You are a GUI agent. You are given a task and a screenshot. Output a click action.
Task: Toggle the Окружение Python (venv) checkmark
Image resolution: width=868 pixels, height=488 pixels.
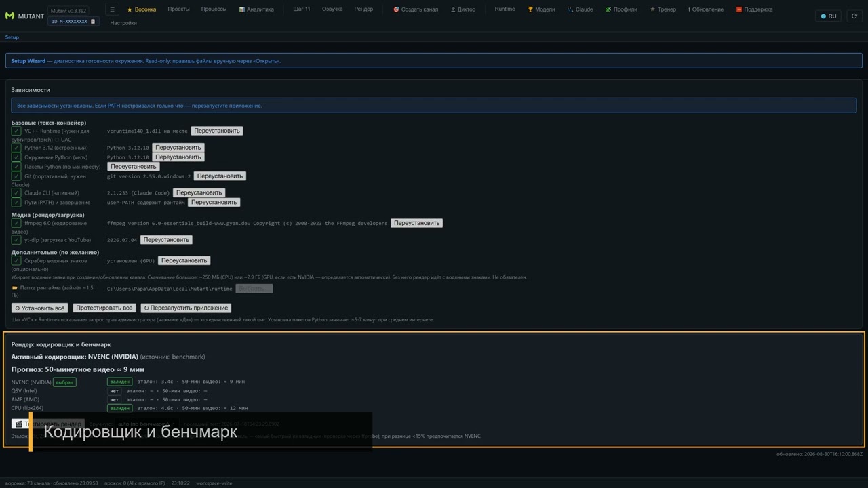(x=16, y=157)
